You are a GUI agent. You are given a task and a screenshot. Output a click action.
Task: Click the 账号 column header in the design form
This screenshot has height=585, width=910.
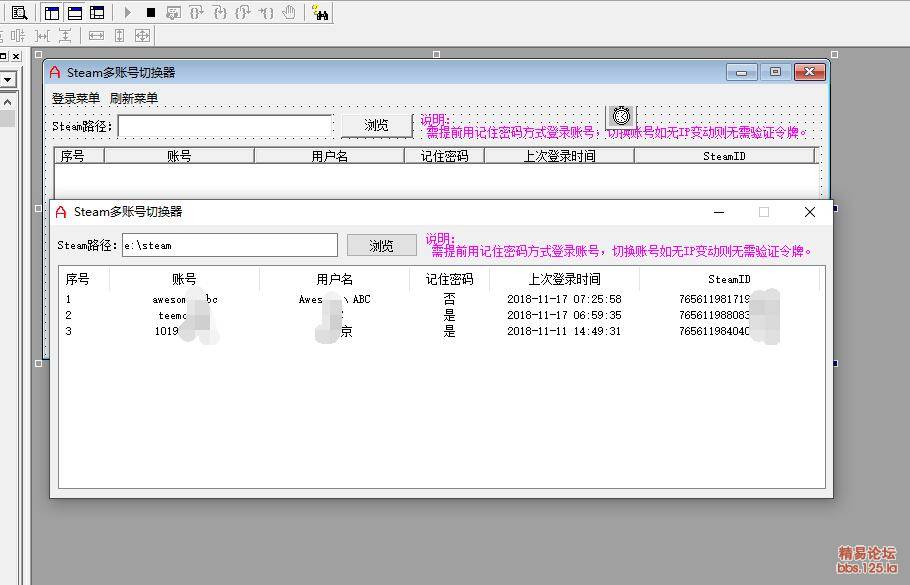(x=179, y=156)
